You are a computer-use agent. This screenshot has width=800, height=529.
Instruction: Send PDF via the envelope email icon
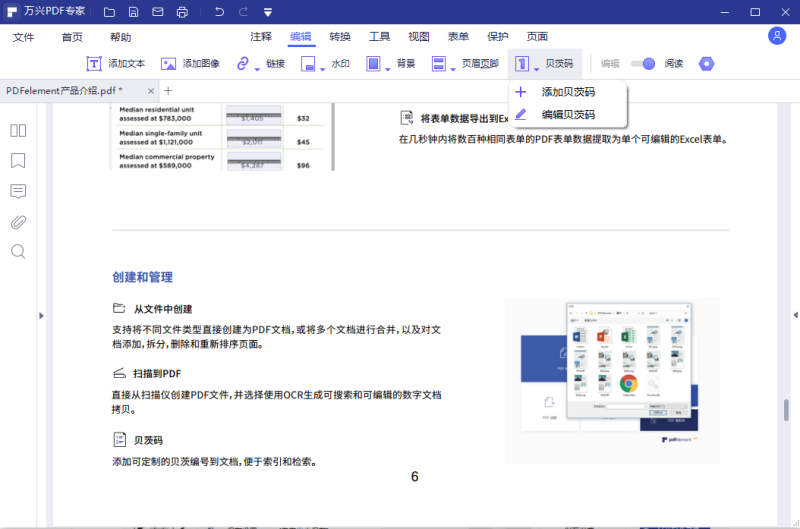tap(158, 12)
